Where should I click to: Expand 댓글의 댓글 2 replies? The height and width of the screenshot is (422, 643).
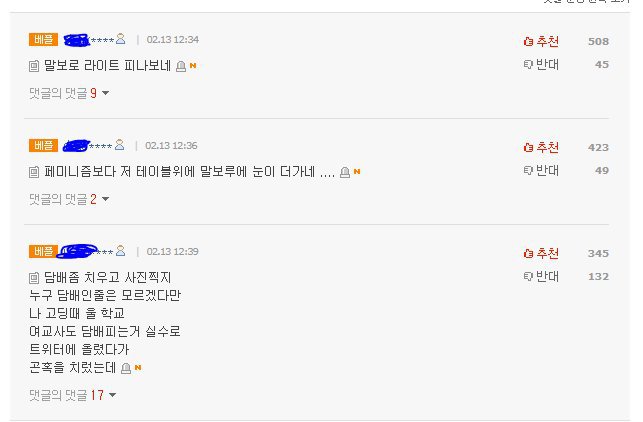point(69,199)
